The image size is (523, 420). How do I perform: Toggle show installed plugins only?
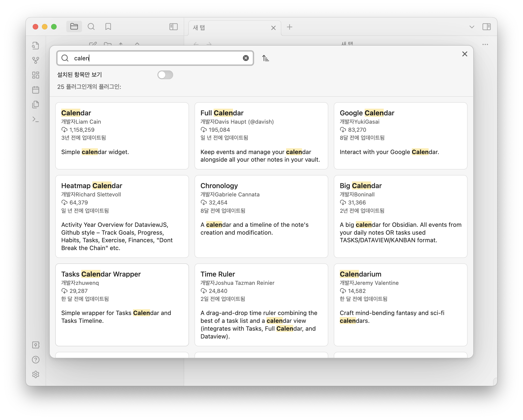pyautogui.click(x=165, y=75)
